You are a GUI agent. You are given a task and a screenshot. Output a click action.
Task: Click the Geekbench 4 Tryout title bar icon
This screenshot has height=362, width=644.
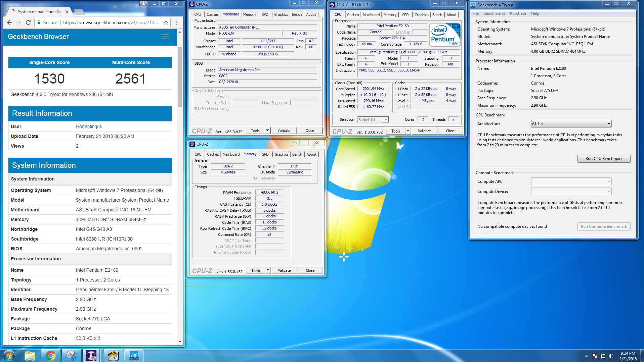[x=473, y=5]
